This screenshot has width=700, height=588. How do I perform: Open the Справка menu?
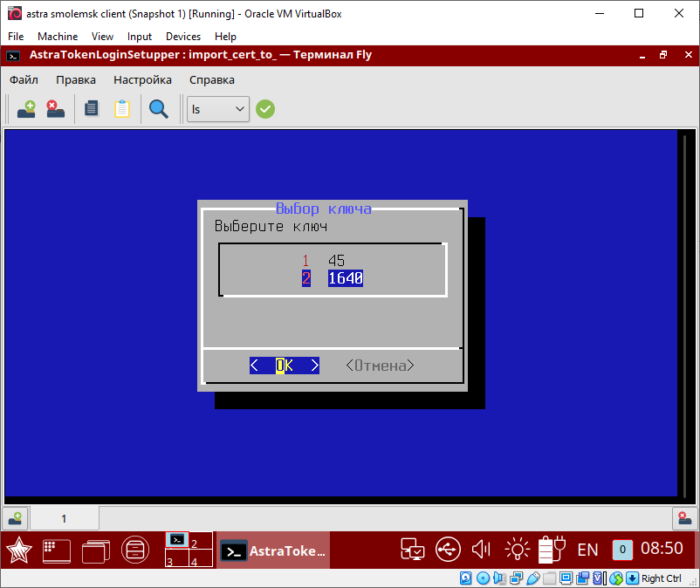click(x=211, y=80)
